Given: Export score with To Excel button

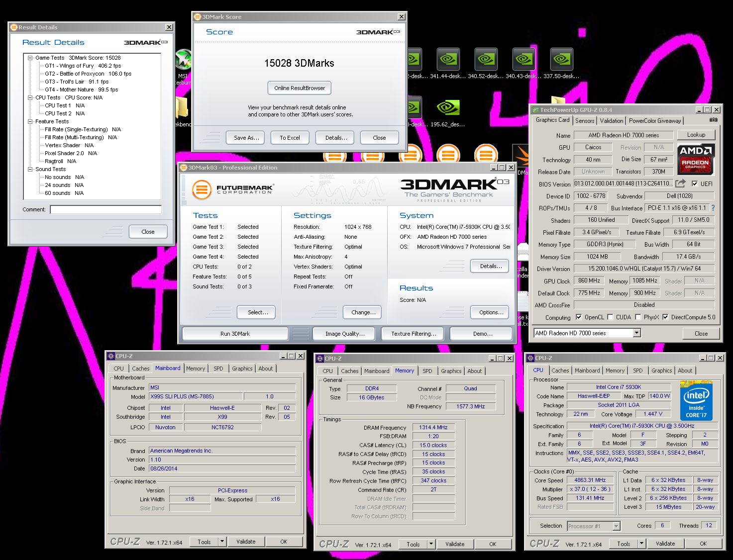Looking at the screenshot, I should (290, 138).
